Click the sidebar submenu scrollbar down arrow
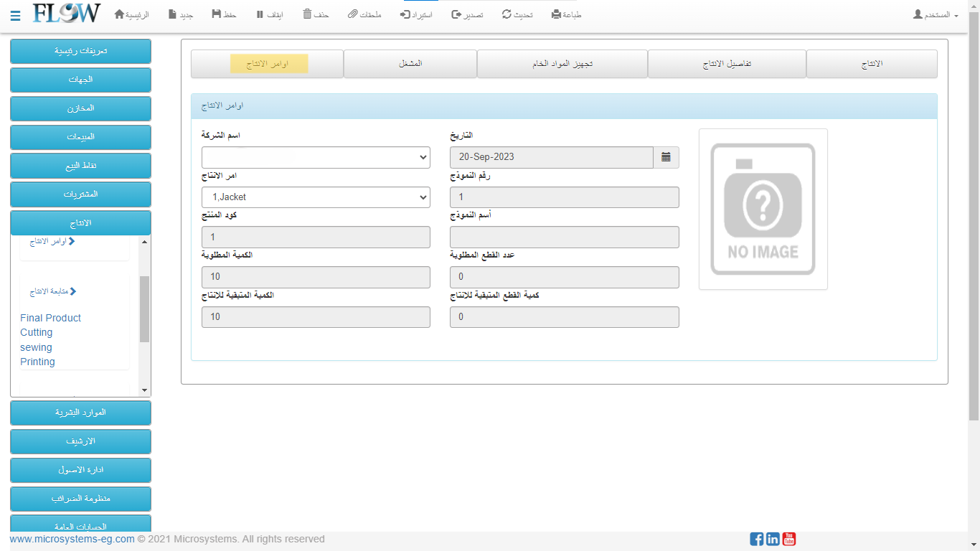 tap(145, 390)
